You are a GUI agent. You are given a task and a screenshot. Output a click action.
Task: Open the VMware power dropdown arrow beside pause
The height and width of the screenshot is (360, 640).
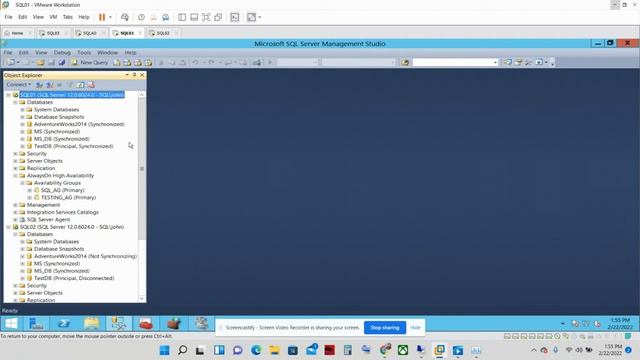pyautogui.click(x=110, y=17)
